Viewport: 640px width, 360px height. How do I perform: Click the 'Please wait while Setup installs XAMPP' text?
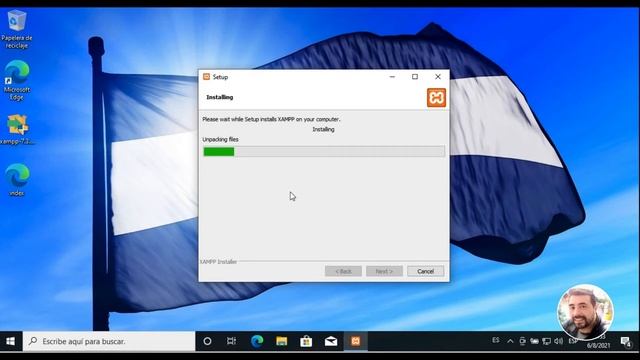271,119
